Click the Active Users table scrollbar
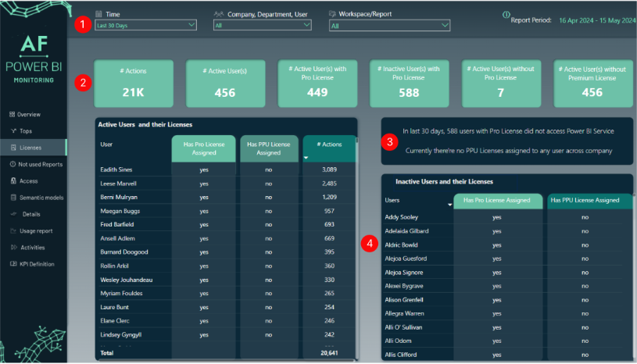Viewport: 637px width, 364px height. click(x=356, y=248)
